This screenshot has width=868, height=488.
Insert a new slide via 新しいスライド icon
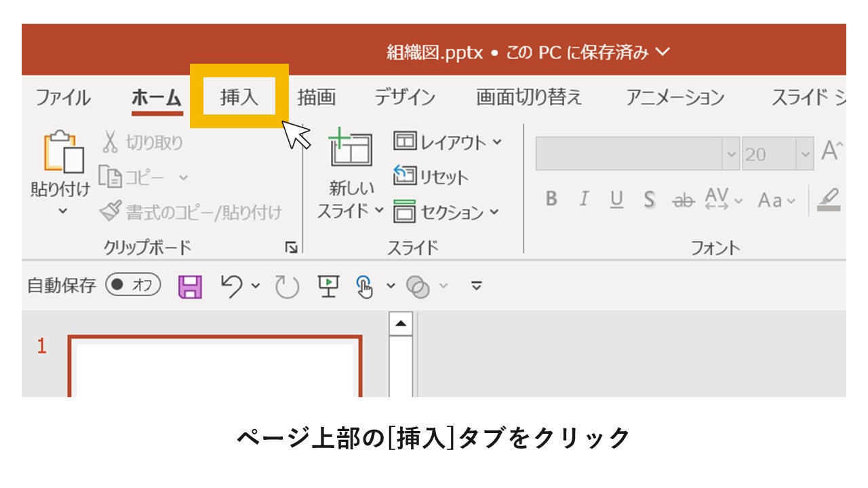tap(351, 149)
